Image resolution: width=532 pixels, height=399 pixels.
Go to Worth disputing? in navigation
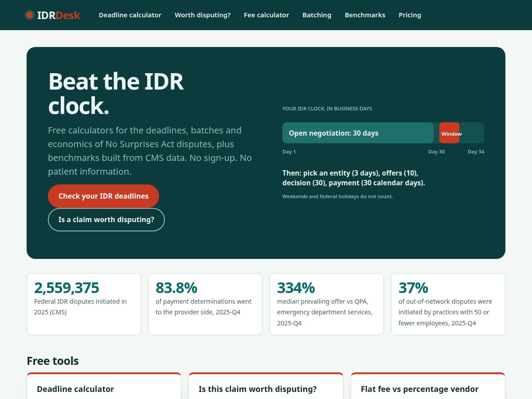click(203, 15)
